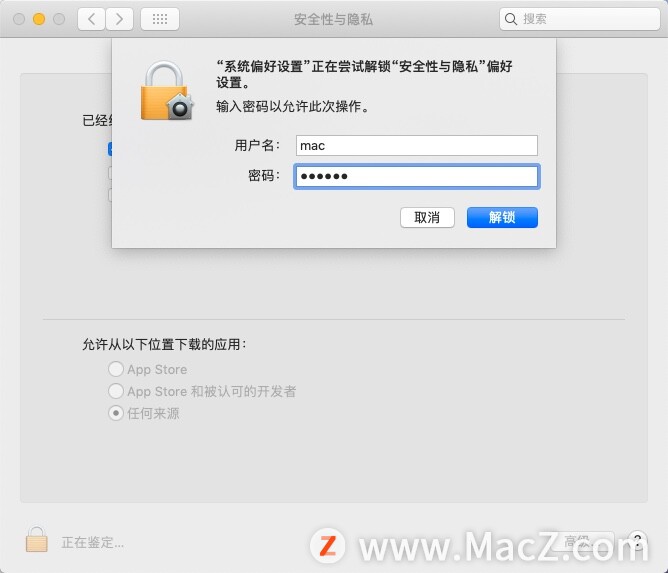The image size is (668, 573).
Task: Click the back navigation arrow
Action: tap(91, 19)
